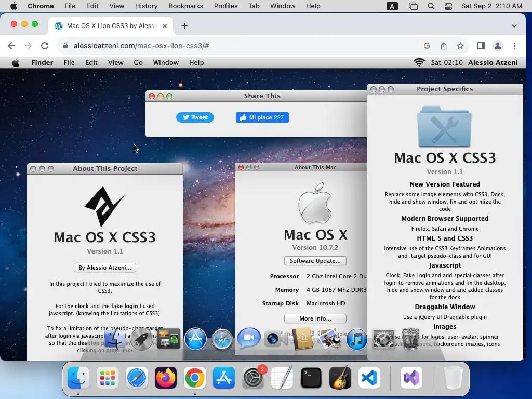Open the Finder menu in Lion page
This screenshot has width=532, height=399.
tap(42, 63)
